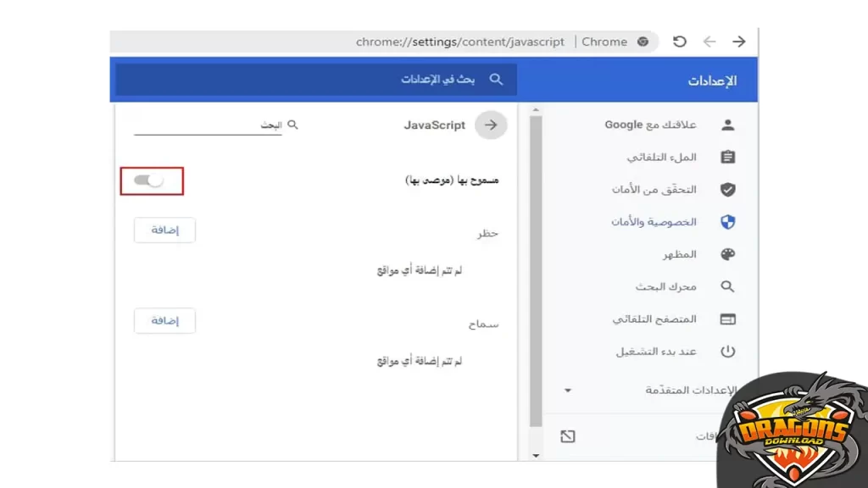Screen dimensions: 868x488
Task: Click the back arrow next to JavaScript heading
Action: coord(490,125)
